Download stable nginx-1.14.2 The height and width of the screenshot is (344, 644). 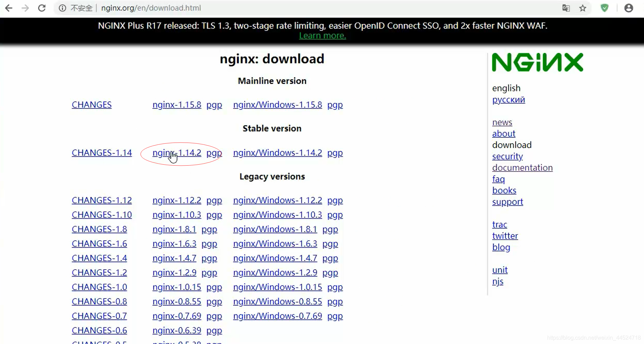tap(177, 153)
